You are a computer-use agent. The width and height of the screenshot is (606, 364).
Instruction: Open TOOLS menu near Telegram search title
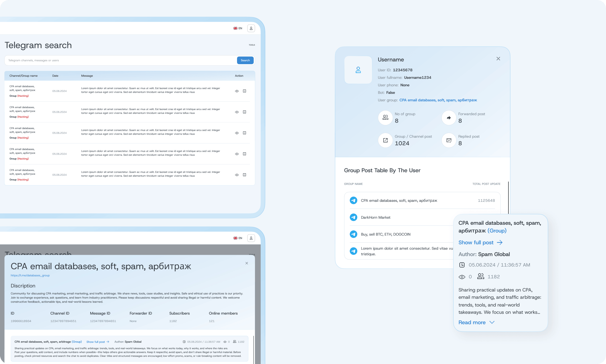252,45
